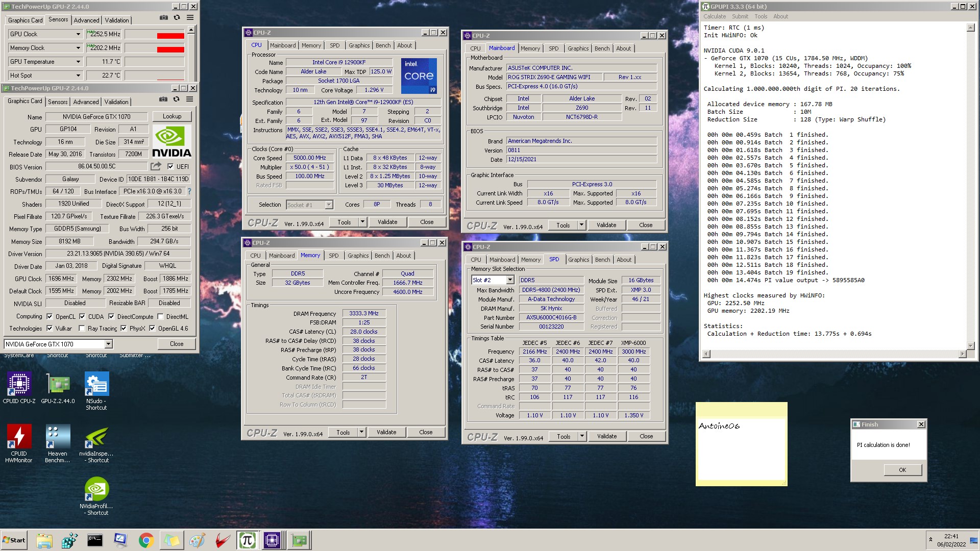Open Paint from the taskbar
This screenshot has width=980, height=551.
point(197,540)
